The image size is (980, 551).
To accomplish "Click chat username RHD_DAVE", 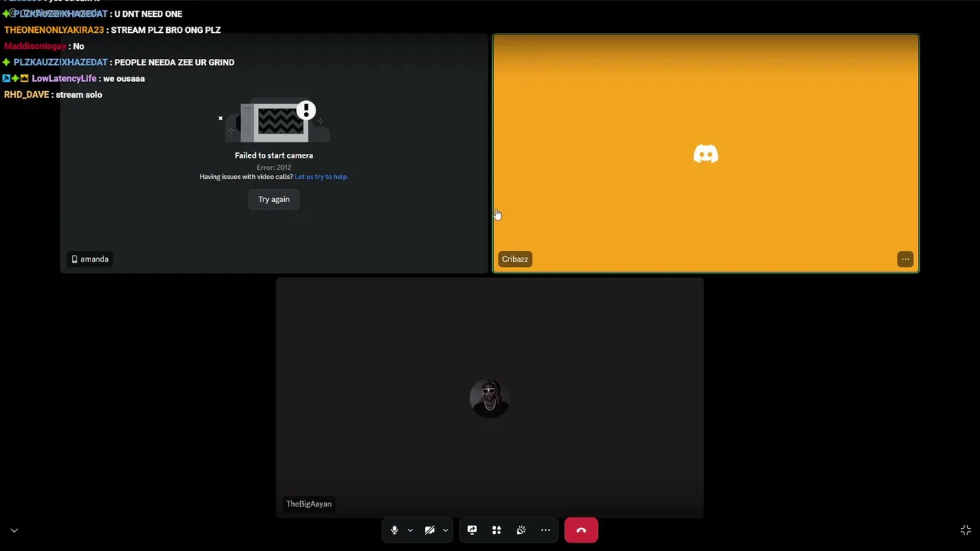I will point(27,94).
